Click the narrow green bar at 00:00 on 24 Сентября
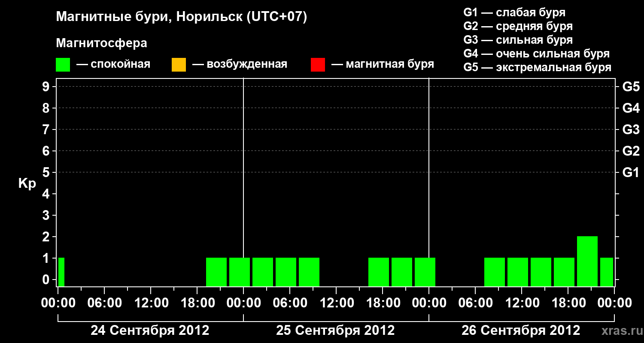 coord(61,272)
